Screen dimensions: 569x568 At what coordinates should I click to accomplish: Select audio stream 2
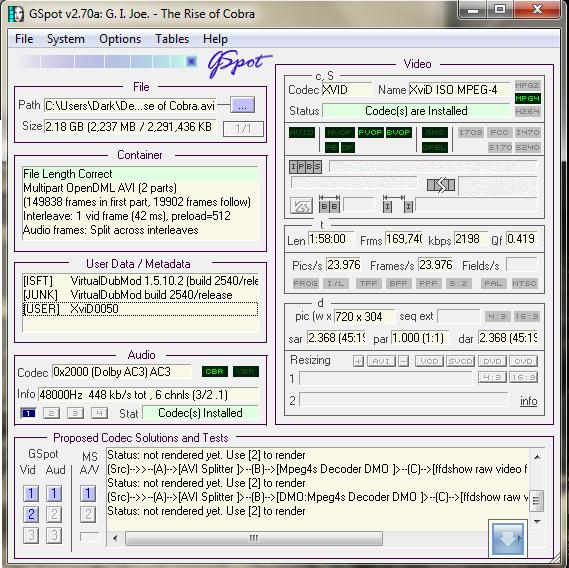(52, 413)
